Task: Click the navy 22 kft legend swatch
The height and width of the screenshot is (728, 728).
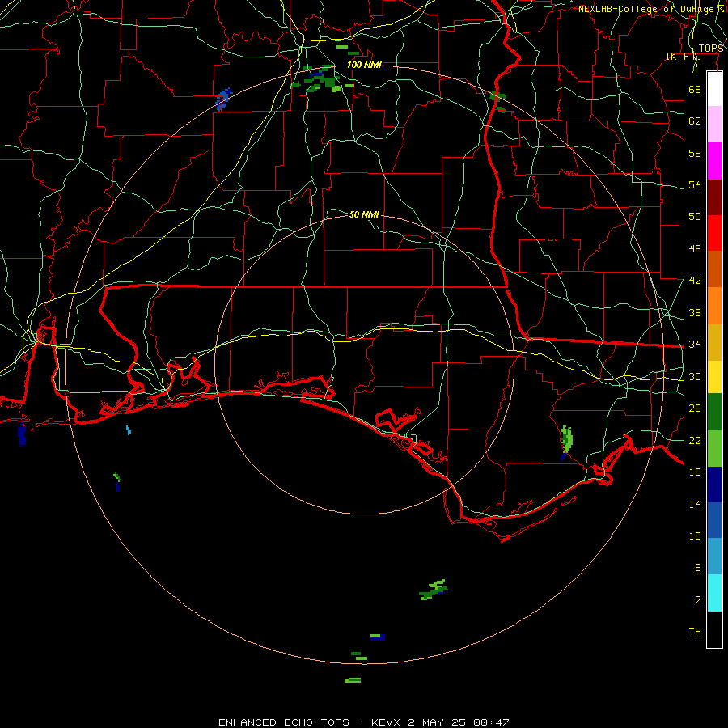Action: coord(714,485)
